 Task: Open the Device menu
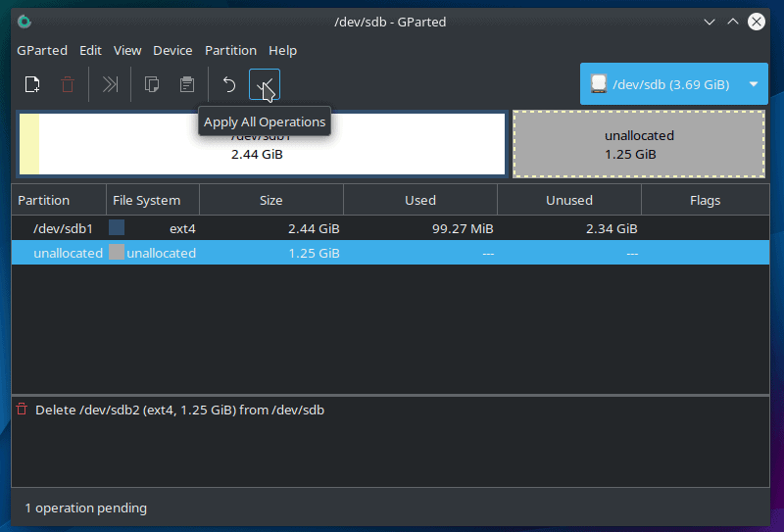pyautogui.click(x=172, y=50)
